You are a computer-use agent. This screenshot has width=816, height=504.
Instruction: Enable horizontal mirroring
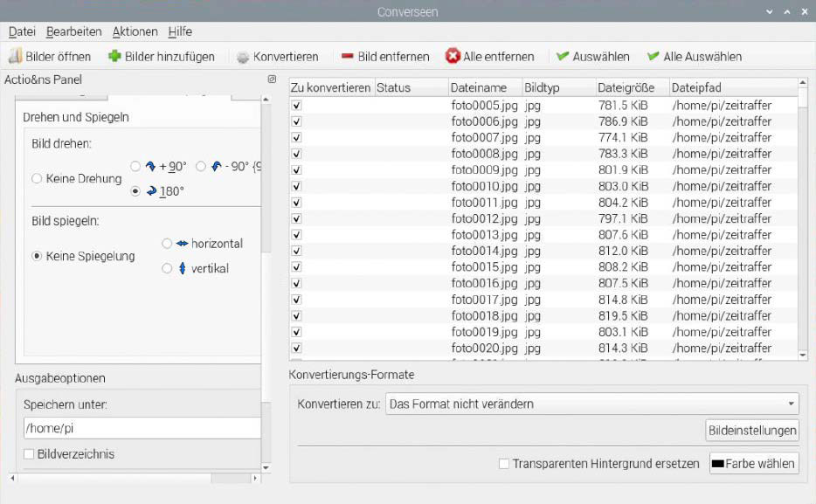click(167, 244)
